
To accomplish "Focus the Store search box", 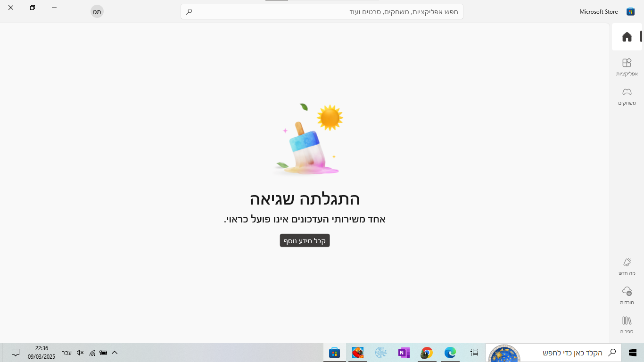I will tap(325, 12).
